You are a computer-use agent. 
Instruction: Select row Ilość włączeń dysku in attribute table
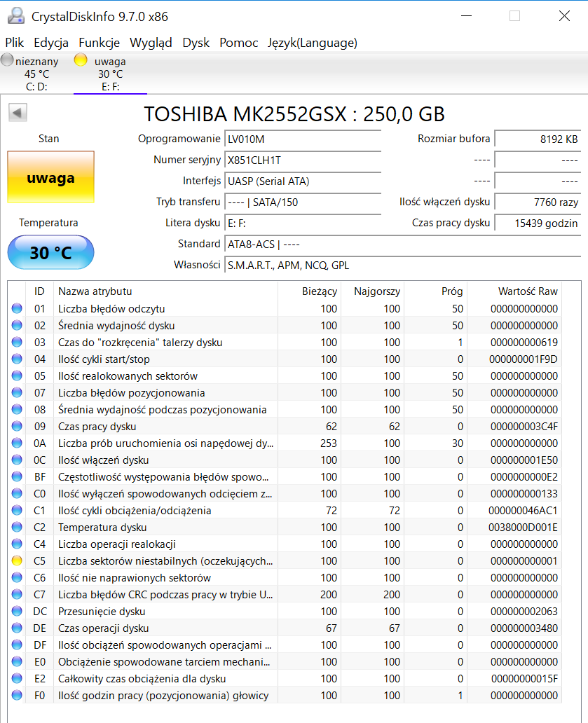click(285, 460)
